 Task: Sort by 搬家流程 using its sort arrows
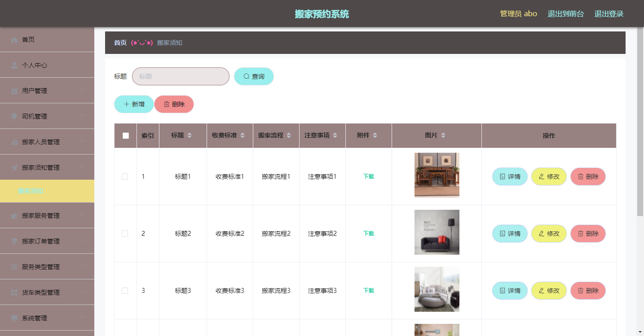point(289,136)
